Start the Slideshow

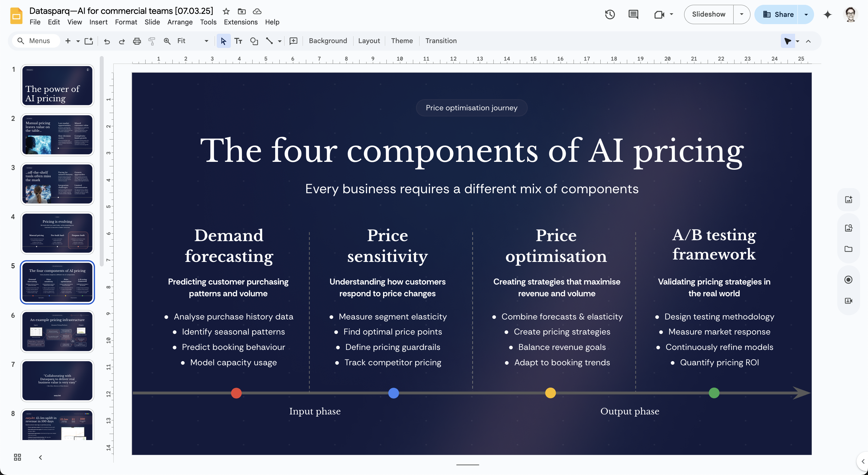pos(709,14)
